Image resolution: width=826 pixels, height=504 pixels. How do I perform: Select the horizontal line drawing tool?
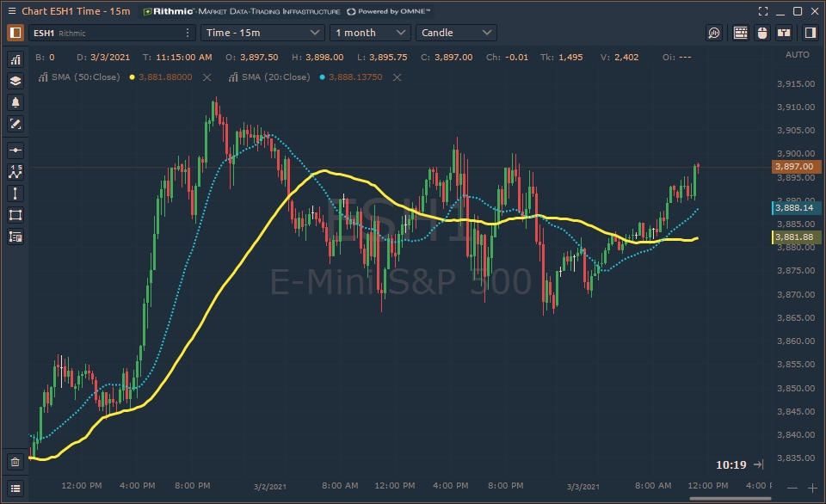pos(15,150)
